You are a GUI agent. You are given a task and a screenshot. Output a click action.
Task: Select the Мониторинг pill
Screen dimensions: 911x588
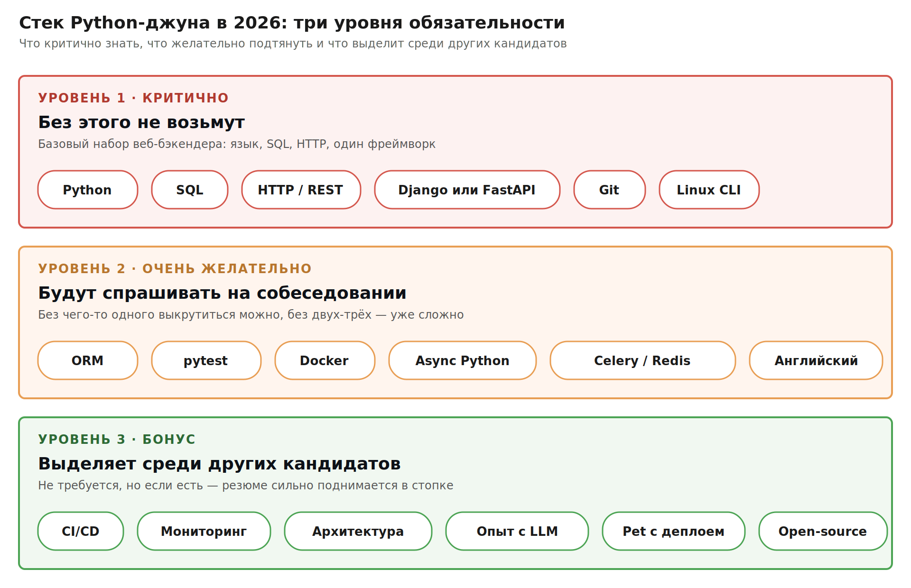pos(204,531)
